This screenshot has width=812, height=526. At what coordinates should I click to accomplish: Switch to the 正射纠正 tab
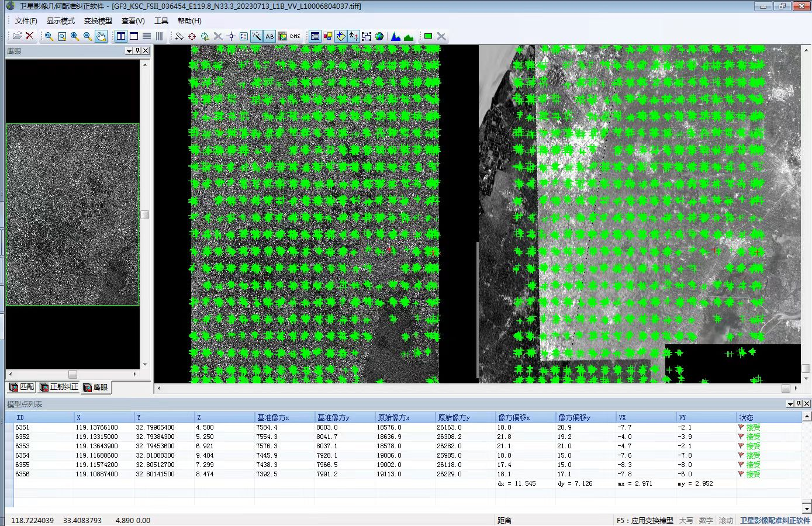pyautogui.click(x=58, y=387)
